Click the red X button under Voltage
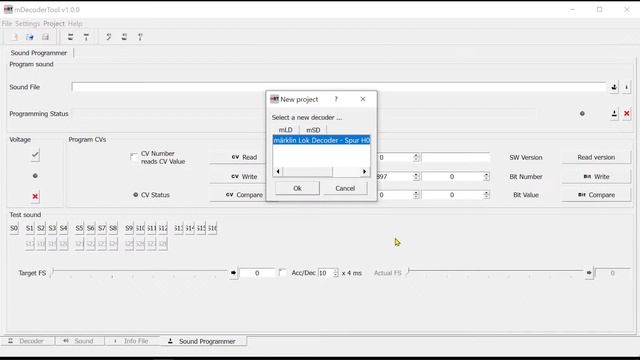This screenshot has width=640, height=360. click(x=35, y=197)
